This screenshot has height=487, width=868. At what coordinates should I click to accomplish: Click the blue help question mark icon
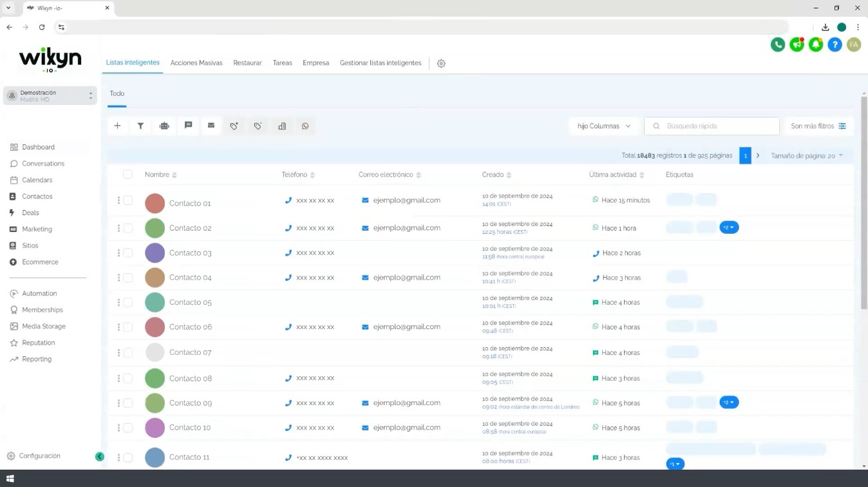tap(835, 44)
